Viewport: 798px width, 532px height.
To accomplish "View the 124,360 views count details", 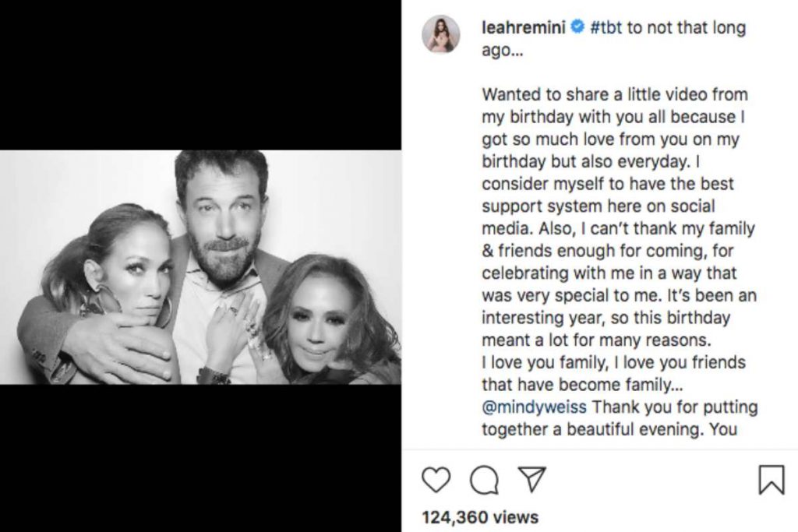I will [x=479, y=516].
